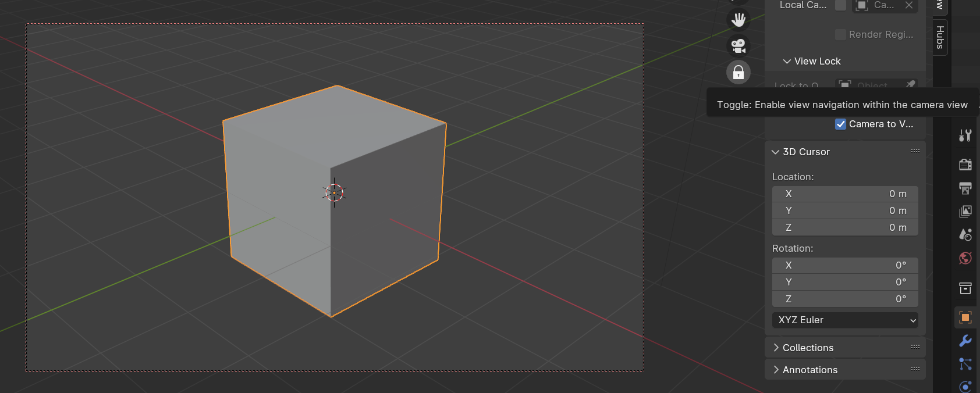Uncheck the Camera to View checkbox

coord(840,124)
